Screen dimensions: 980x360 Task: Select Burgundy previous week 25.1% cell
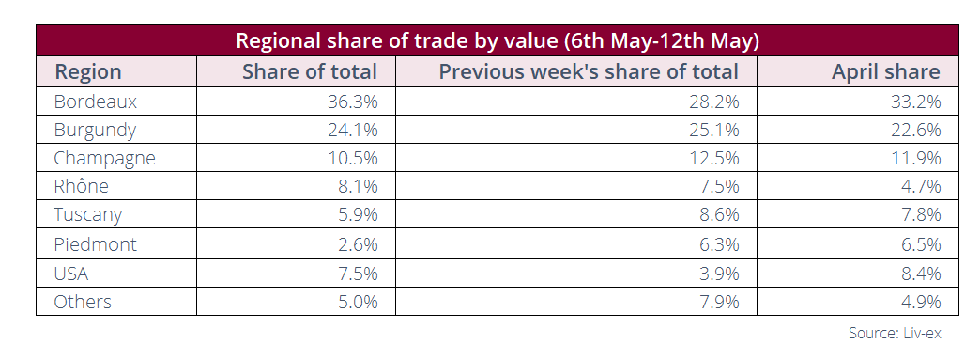coord(576,130)
